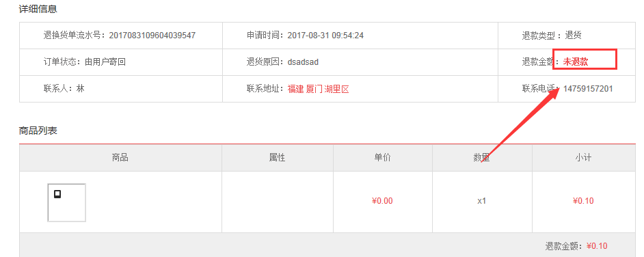
Task: Select the return serial number 2017083109604039547
Action: (152, 36)
